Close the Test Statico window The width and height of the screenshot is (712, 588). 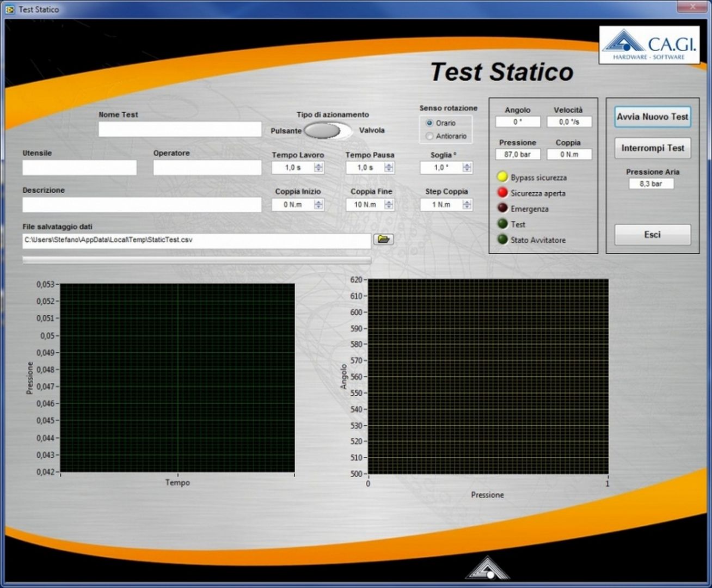pos(692,7)
